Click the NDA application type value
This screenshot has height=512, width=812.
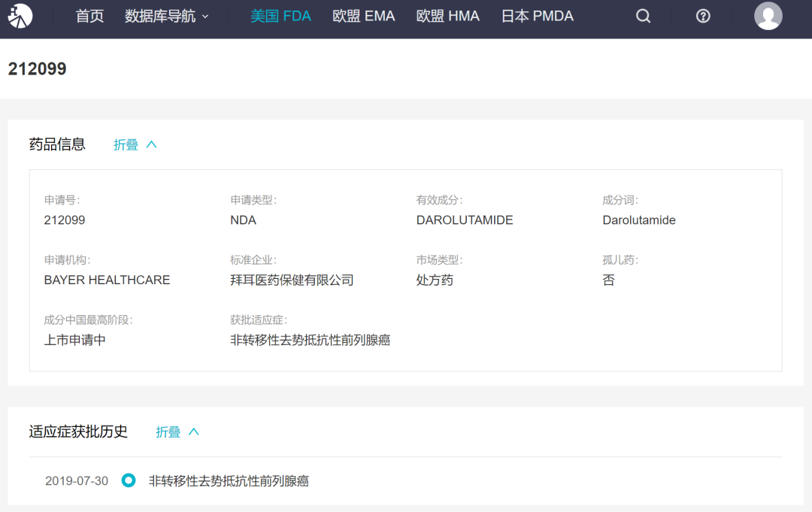coord(243,220)
